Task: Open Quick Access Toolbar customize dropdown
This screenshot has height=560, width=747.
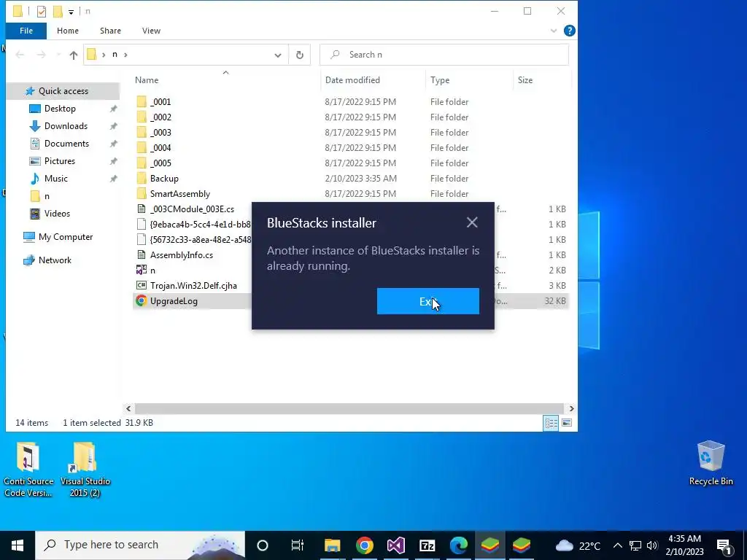Action: (x=71, y=12)
